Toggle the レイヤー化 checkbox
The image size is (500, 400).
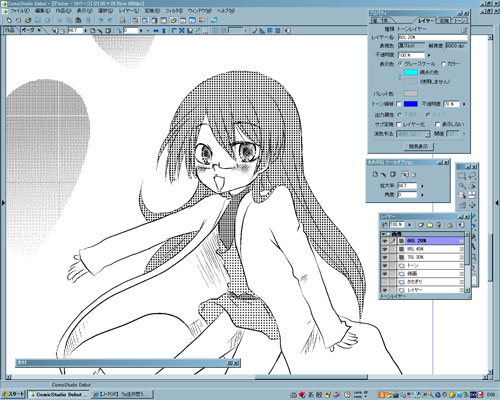point(399,124)
